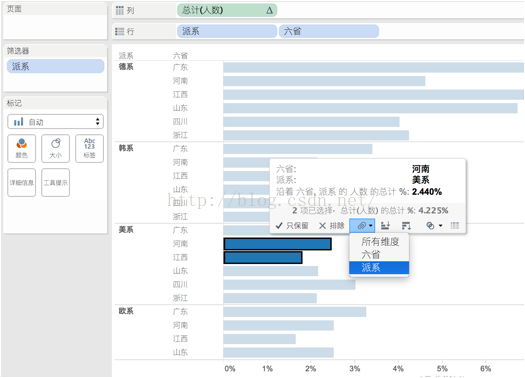Click the 欧系 江西 bar
Image resolution: width=525 pixels, height=378 pixels.
click(x=259, y=339)
